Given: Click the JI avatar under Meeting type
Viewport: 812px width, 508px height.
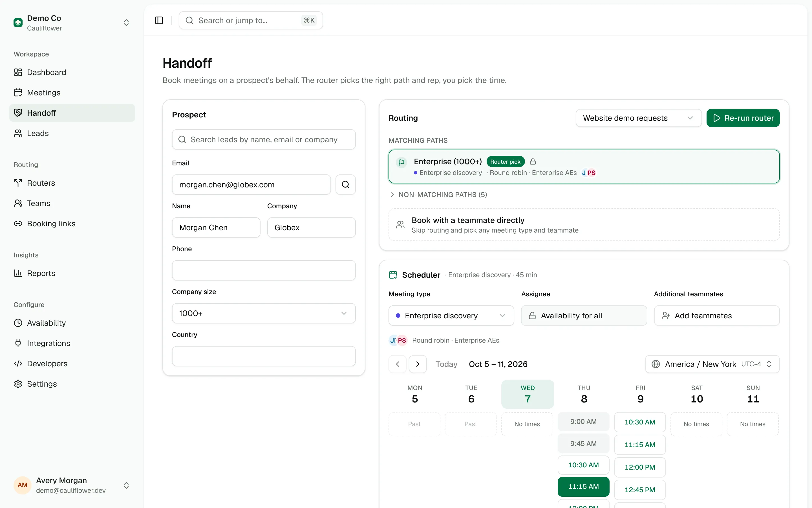Looking at the screenshot, I should pos(393,340).
